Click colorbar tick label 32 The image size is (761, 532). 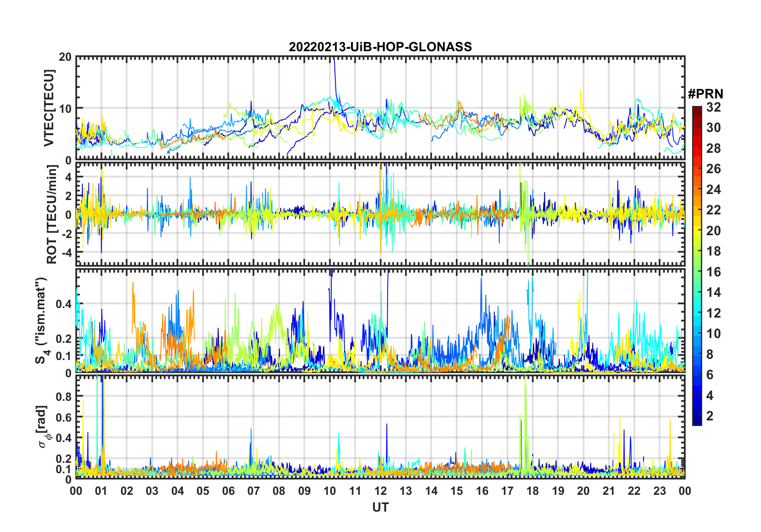click(x=713, y=107)
